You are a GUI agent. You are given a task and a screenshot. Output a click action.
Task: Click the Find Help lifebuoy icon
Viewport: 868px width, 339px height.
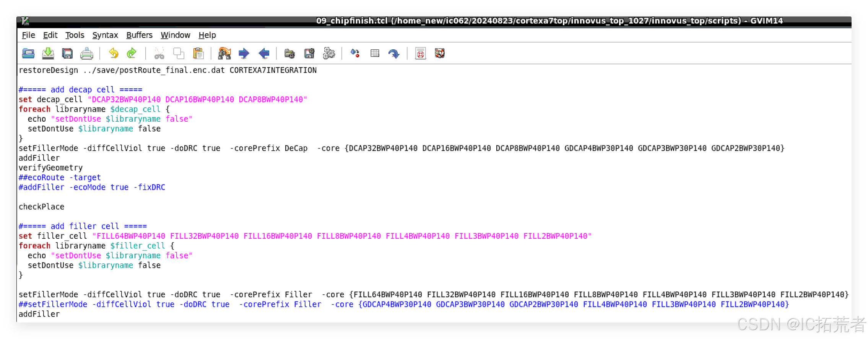tap(440, 54)
